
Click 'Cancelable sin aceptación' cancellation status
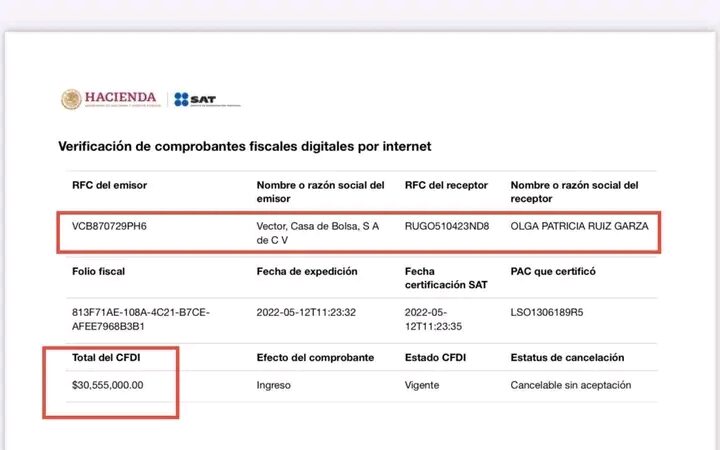coord(571,384)
